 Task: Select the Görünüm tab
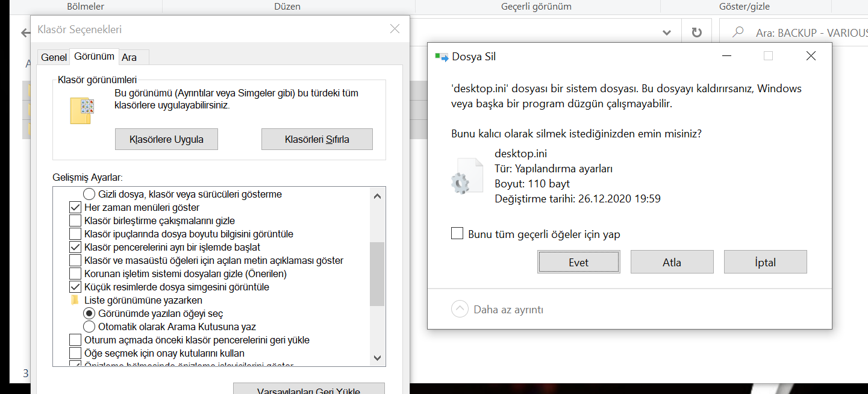[94, 56]
